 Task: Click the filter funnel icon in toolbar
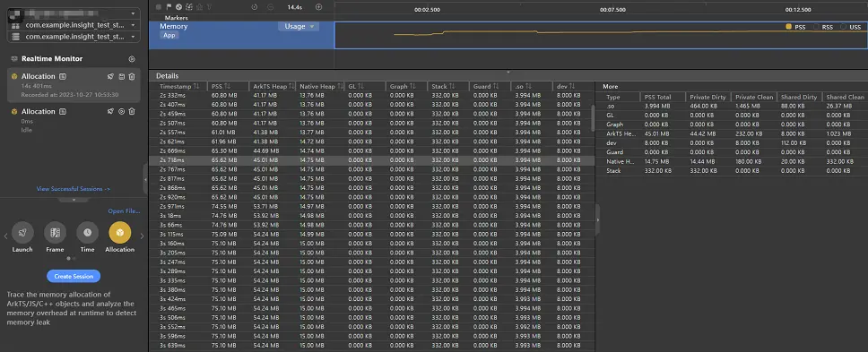pyautogui.click(x=209, y=7)
